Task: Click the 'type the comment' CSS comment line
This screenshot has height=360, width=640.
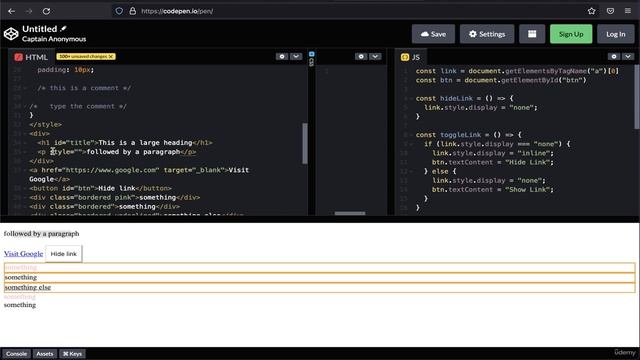Action: [78, 106]
